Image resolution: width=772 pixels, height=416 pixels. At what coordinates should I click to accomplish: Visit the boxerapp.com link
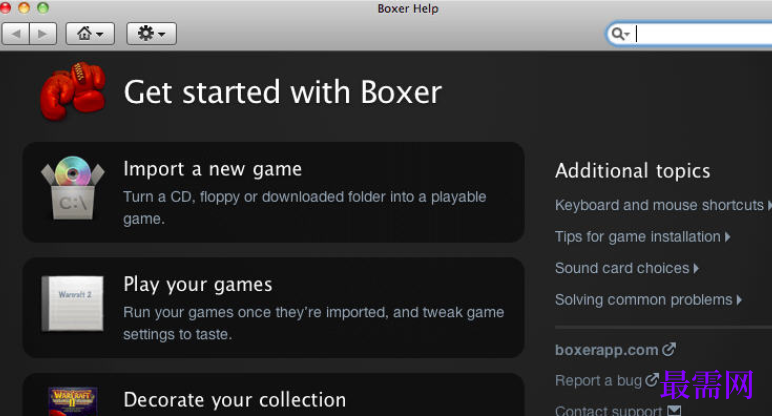pos(607,350)
